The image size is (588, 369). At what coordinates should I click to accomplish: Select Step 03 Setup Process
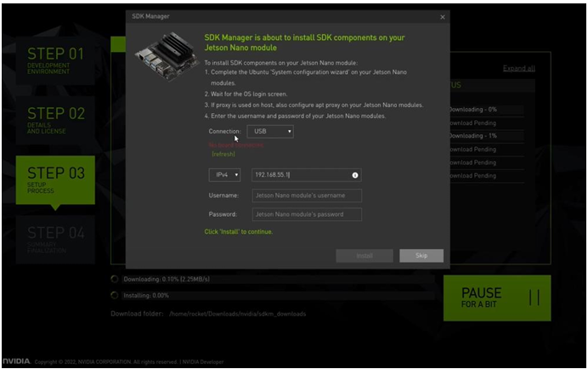pos(55,179)
